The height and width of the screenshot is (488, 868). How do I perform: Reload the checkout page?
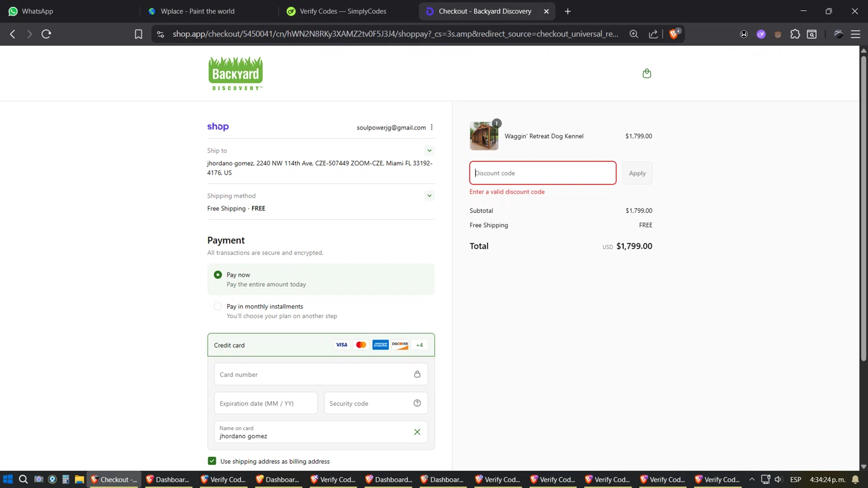pos(46,34)
